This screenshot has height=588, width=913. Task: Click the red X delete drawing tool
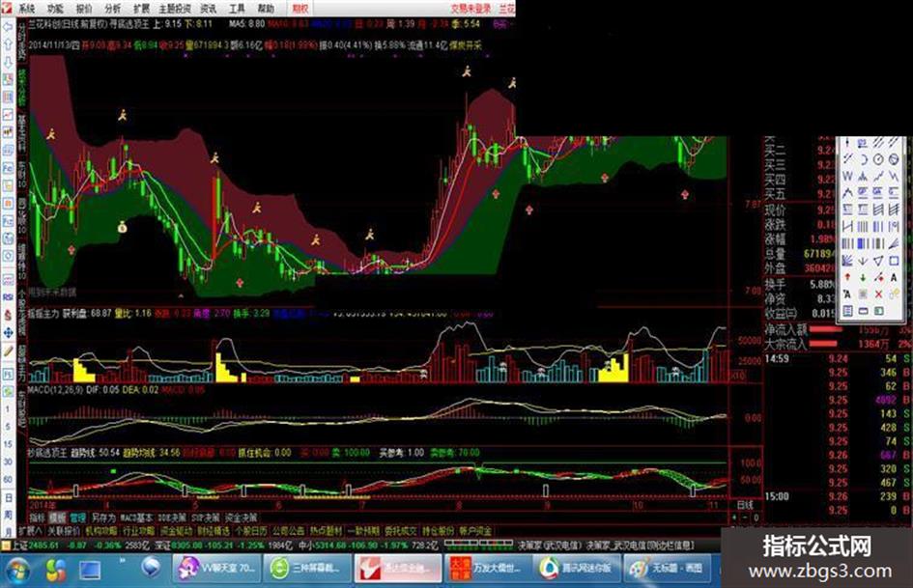(x=878, y=294)
